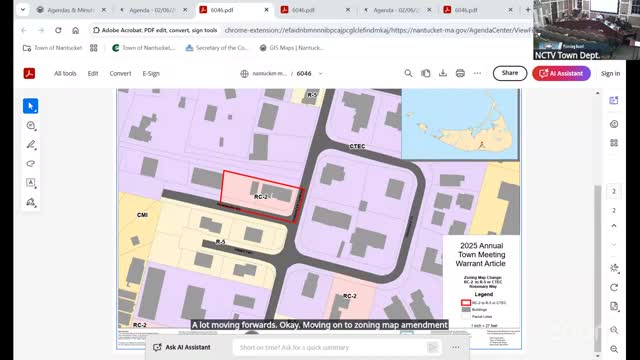Open the right panel AI assistant icon

coord(614,100)
